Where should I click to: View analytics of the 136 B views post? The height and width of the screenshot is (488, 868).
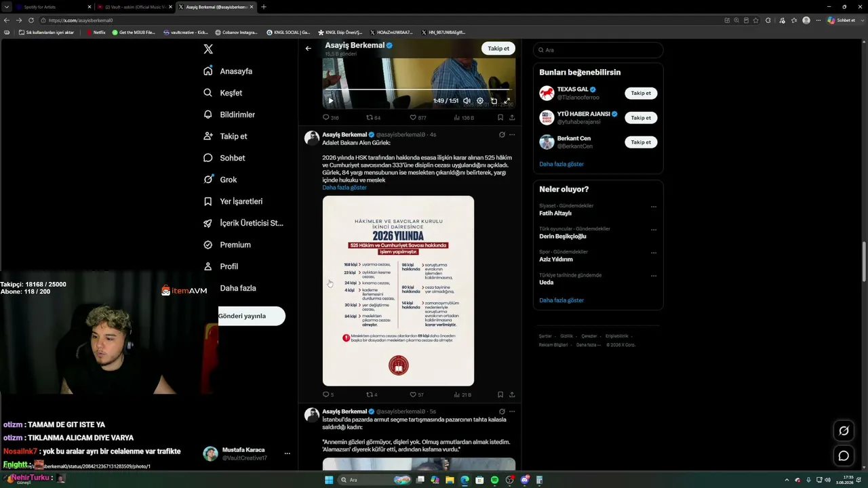464,117
